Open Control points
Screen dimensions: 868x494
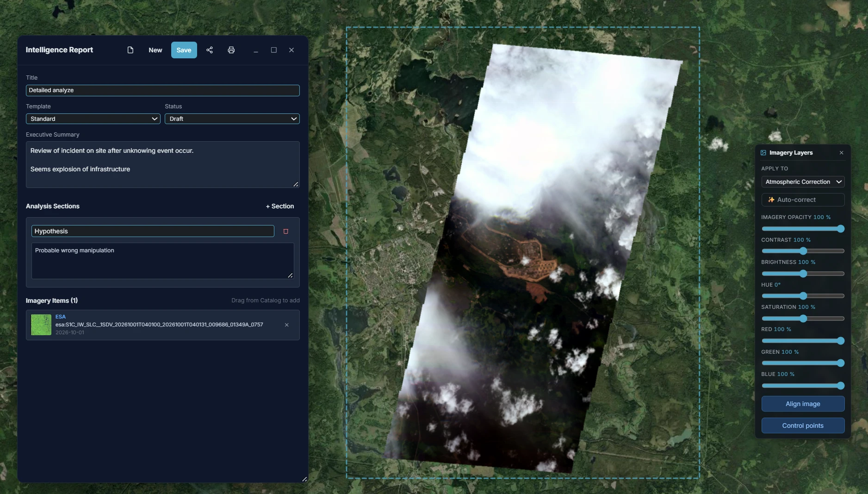[803, 425]
